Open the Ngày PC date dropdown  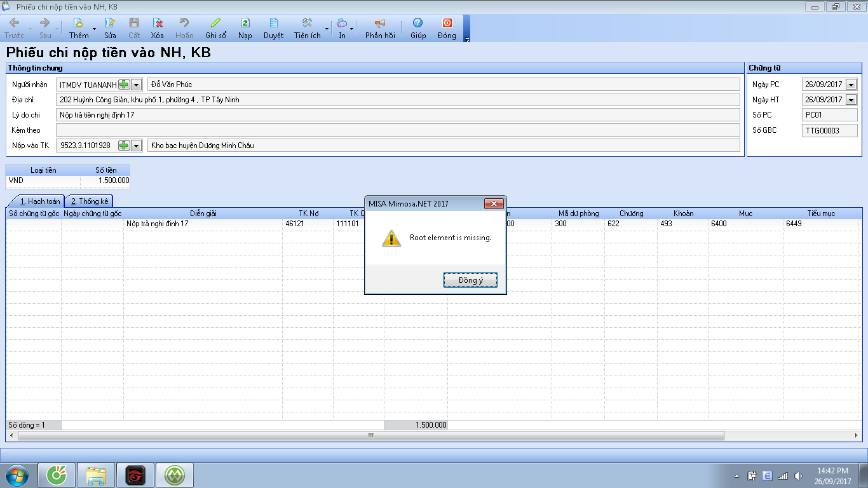point(851,85)
